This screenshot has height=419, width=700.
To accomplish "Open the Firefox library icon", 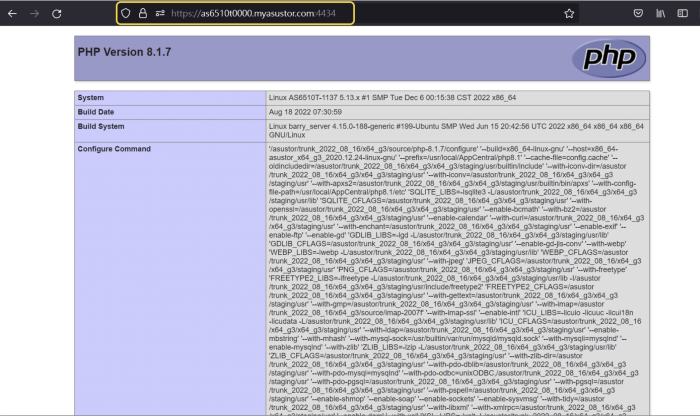I will tap(661, 14).
